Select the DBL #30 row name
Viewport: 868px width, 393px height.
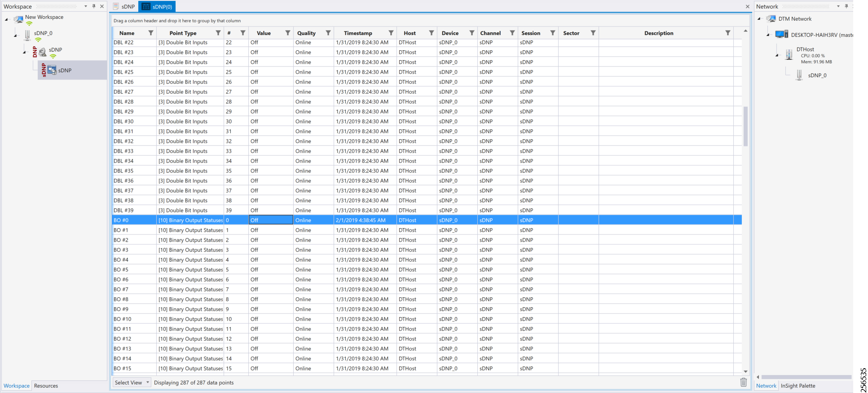click(123, 121)
